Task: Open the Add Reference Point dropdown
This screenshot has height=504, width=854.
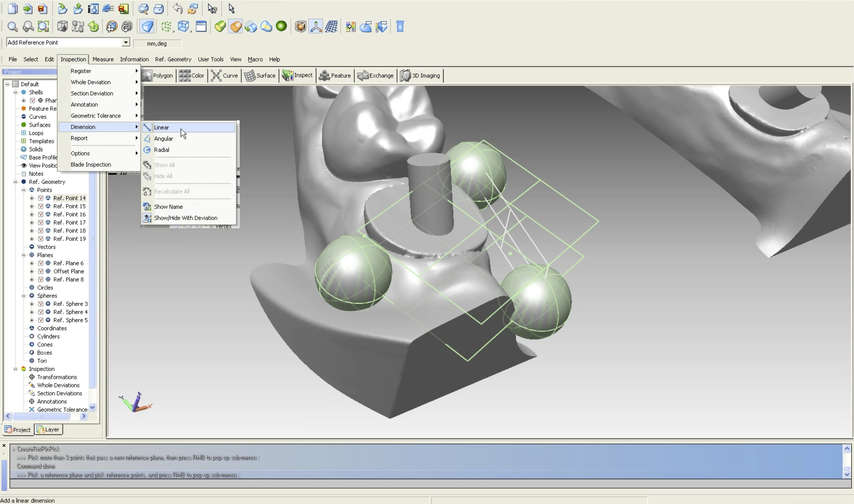Action: coord(126,42)
